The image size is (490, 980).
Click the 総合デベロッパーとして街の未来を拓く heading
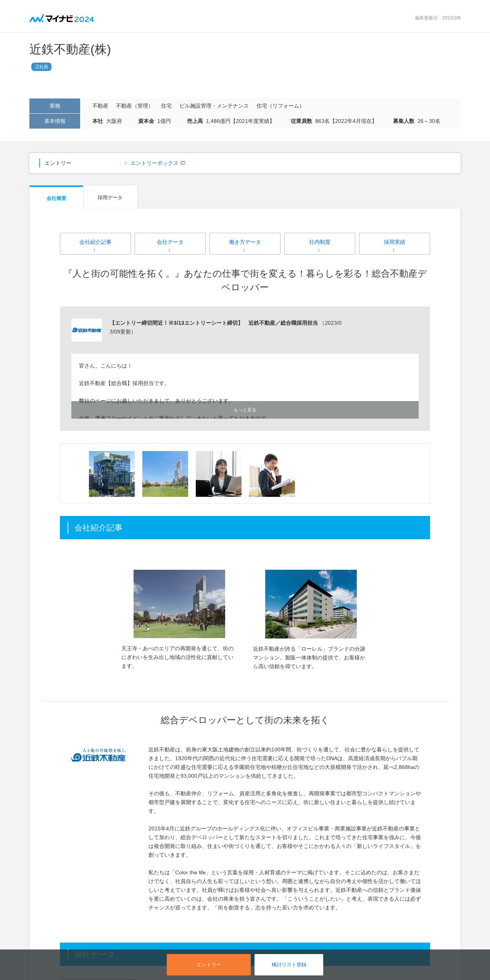[245, 720]
